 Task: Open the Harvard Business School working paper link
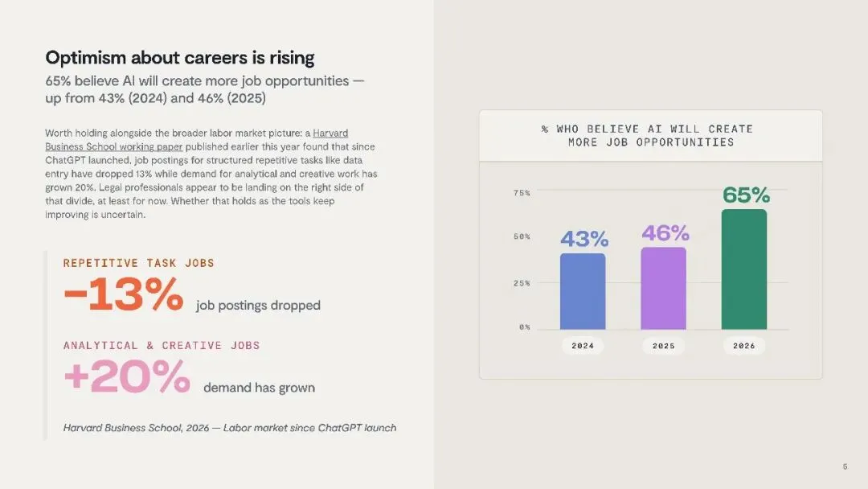197,140
